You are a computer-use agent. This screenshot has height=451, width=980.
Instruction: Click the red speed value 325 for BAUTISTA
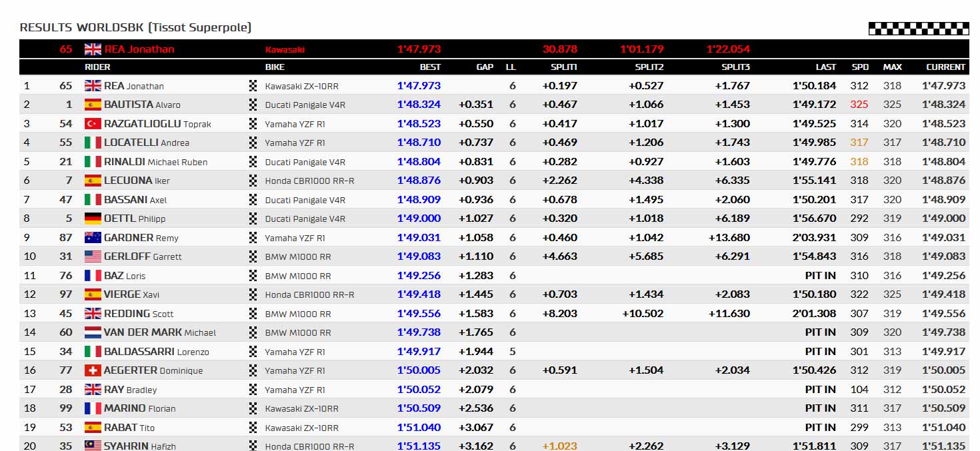click(x=859, y=105)
